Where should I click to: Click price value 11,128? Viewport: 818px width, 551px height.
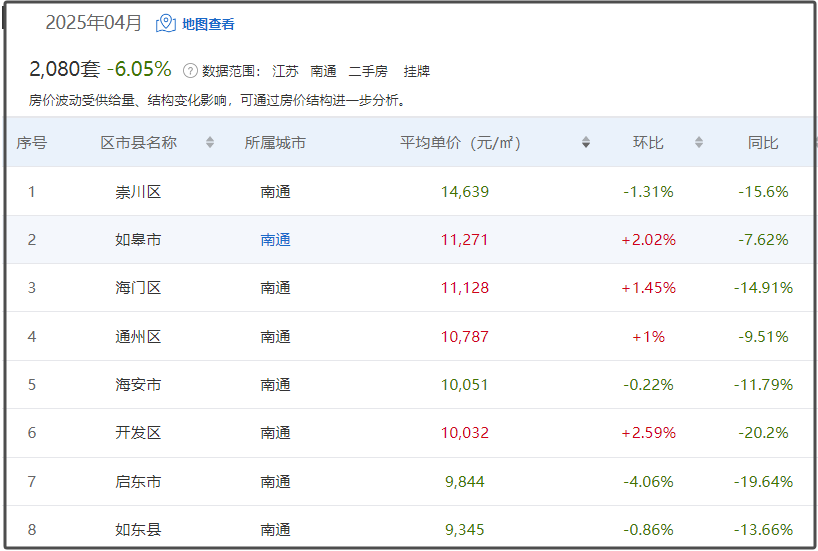point(465,288)
